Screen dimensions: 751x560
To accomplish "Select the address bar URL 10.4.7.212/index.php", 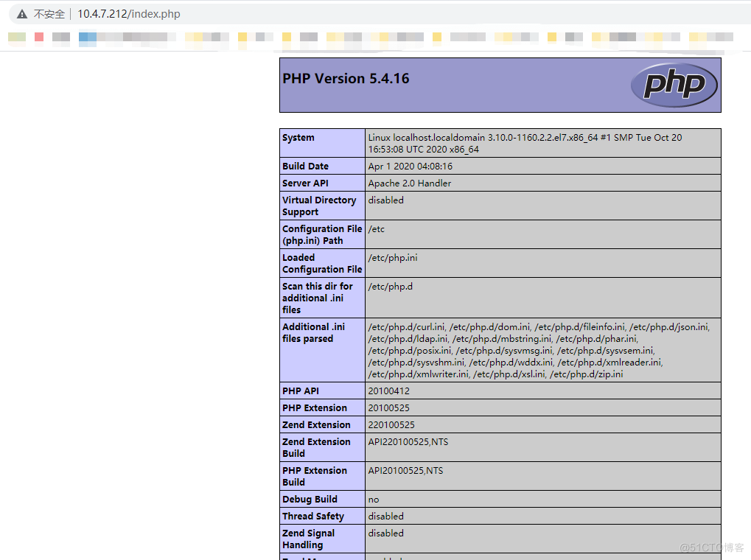I will coord(129,14).
